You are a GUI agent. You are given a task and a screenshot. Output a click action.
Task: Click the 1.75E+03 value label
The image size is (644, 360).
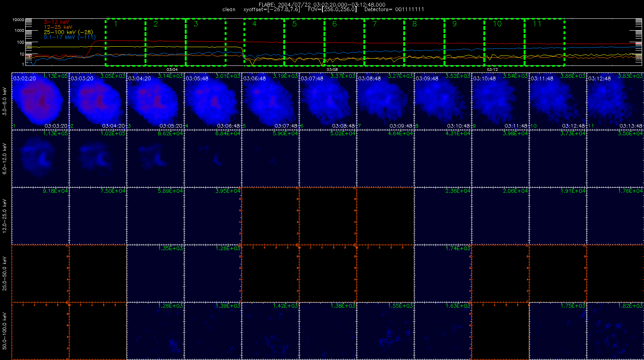(x=573, y=306)
